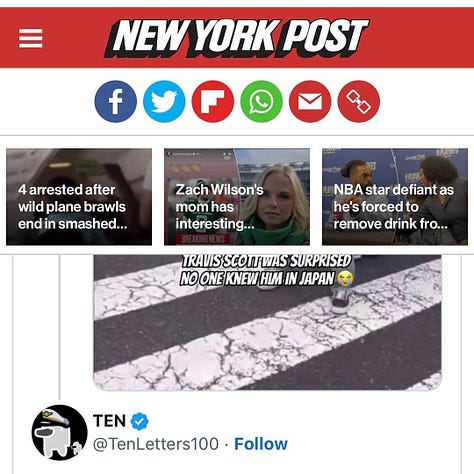Play the embedded crosswalk video
This screenshot has height=474, width=474.
267,322
